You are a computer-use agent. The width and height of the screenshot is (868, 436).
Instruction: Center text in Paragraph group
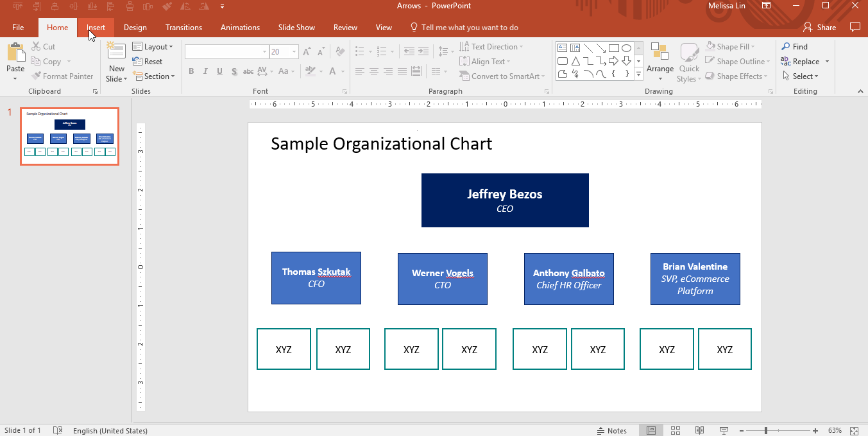tap(374, 71)
